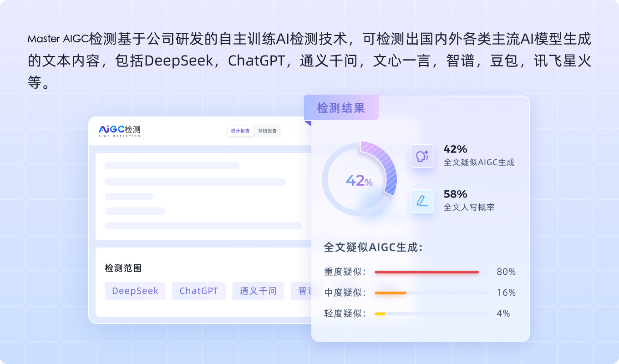Click the 全文疑似AIGC生成 label under 42%
The height and width of the screenshot is (364, 619).
479,162
